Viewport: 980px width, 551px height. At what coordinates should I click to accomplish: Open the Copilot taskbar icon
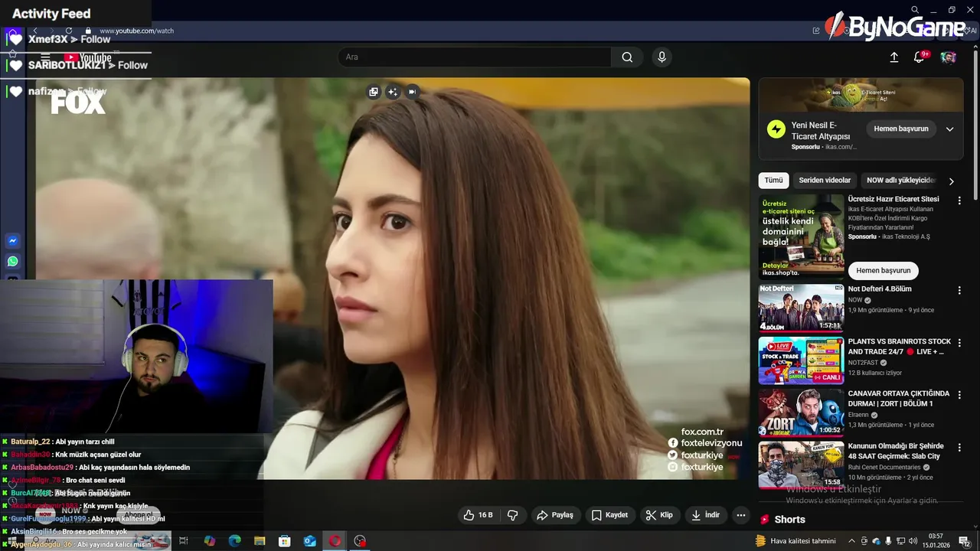[209, 541]
